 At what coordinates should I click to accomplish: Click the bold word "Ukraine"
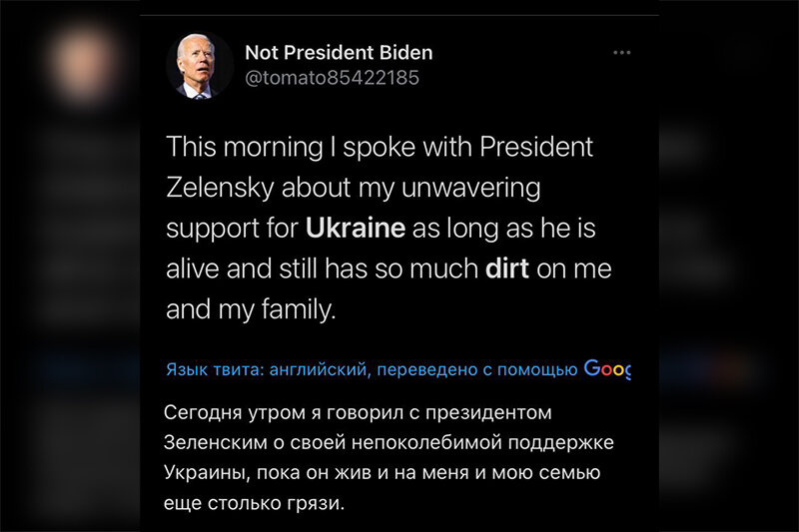coord(355,227)
